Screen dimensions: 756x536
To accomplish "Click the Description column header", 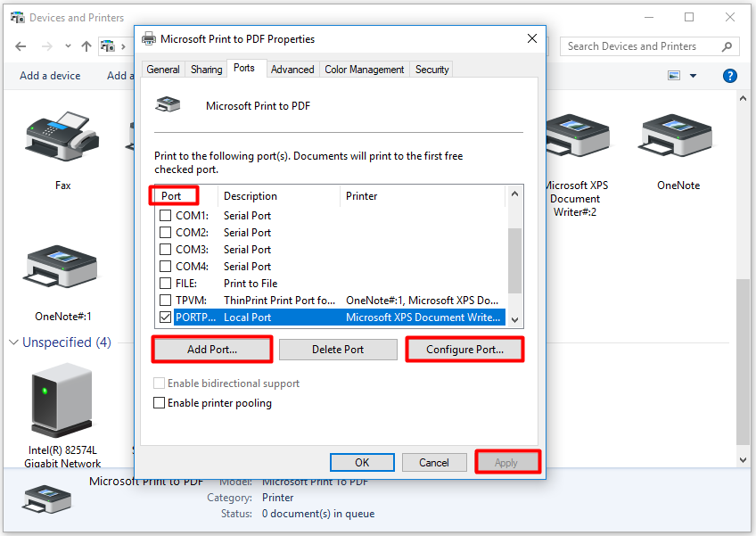I will coord(279,196).
